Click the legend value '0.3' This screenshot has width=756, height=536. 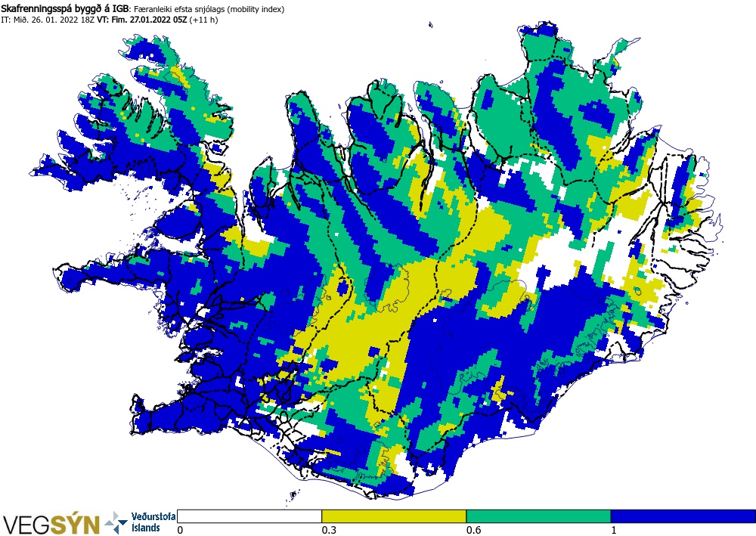point(329,530)
